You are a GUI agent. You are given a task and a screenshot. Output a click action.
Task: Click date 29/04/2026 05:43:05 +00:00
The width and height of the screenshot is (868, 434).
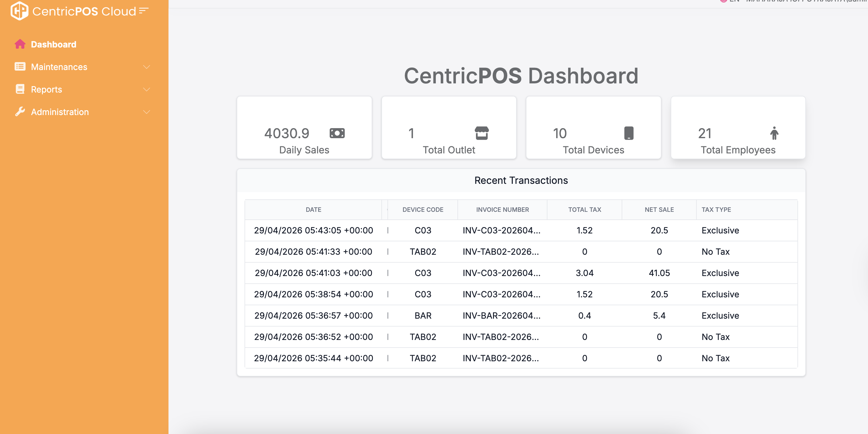point(313,231)
